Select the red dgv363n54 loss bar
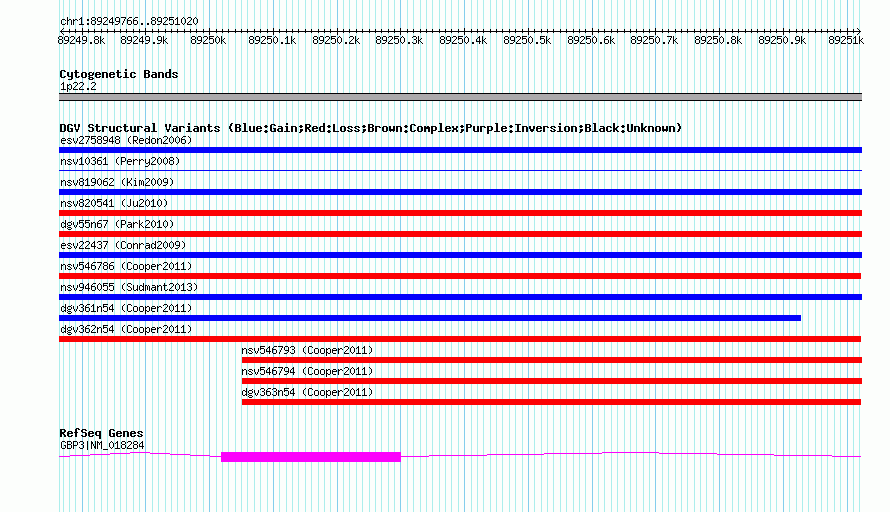Image resolution: width=890 pixels, height=512 pixels. (x=551, y=402)
